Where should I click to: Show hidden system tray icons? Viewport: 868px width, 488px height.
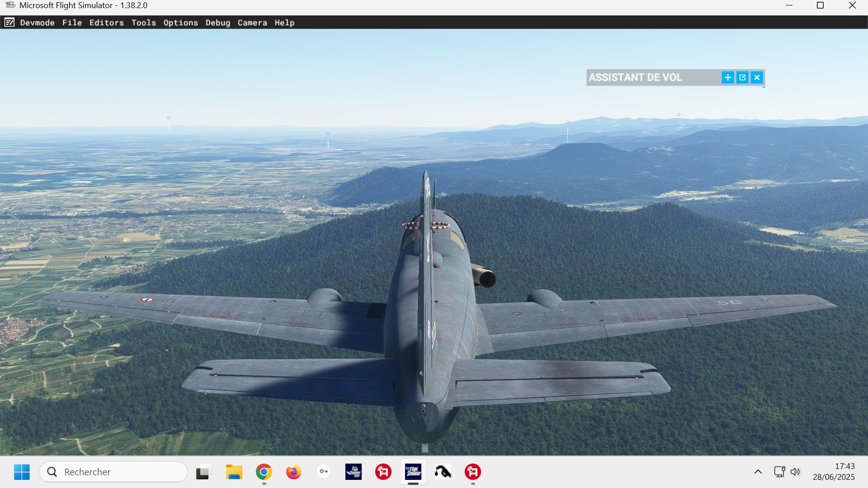coord(758,472)
